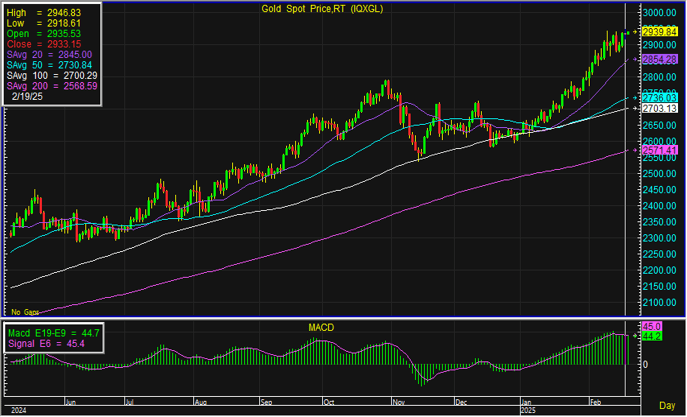Click the 'No Gaps' label
This screenshot has height=417, width=687.
(24, 313)
